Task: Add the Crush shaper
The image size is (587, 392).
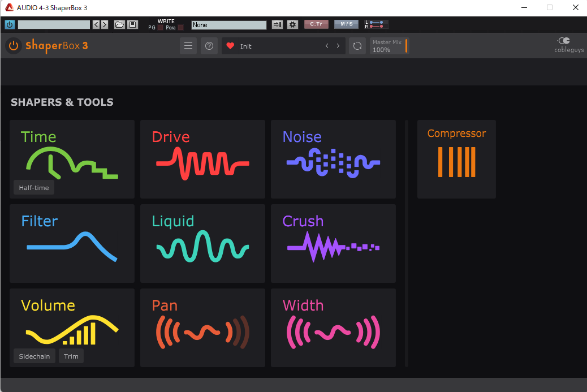Action: click(x=333, y=243)
